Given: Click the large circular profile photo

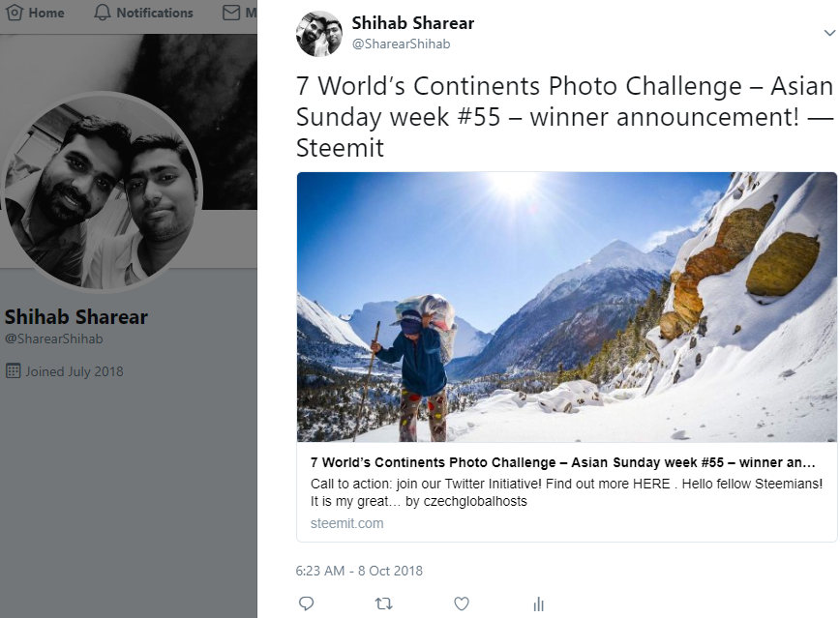Looking at the screenshot, I should [x=102, y=192].
